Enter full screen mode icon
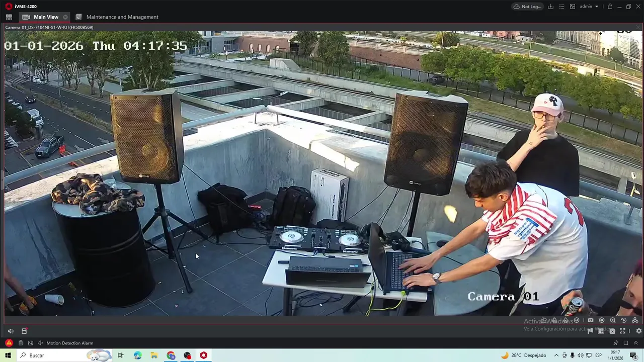Viewport: 644px width, 362px height. (622, 331)
